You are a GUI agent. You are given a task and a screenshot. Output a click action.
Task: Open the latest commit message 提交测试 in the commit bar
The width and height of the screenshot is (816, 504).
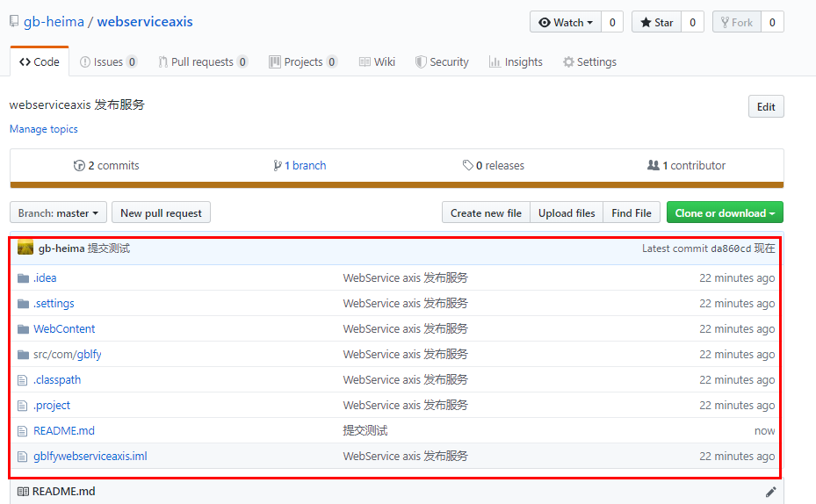pos(109,248)
